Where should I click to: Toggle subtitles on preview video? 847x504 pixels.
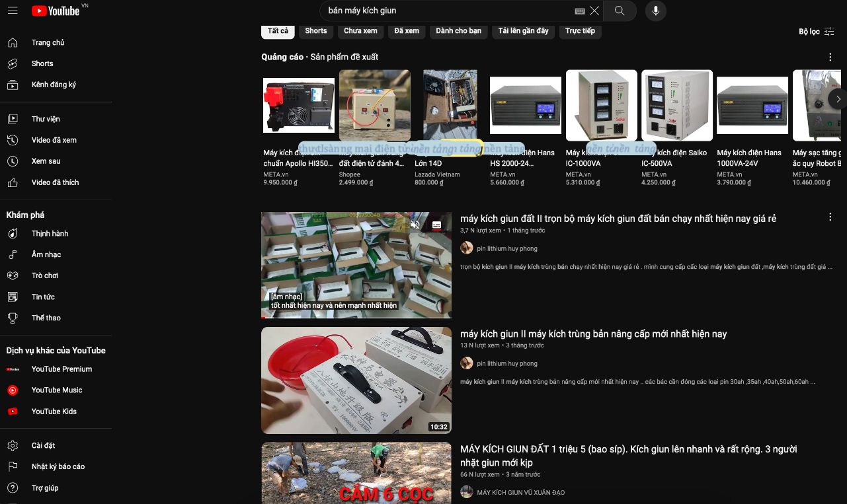[x=436, y=225]
